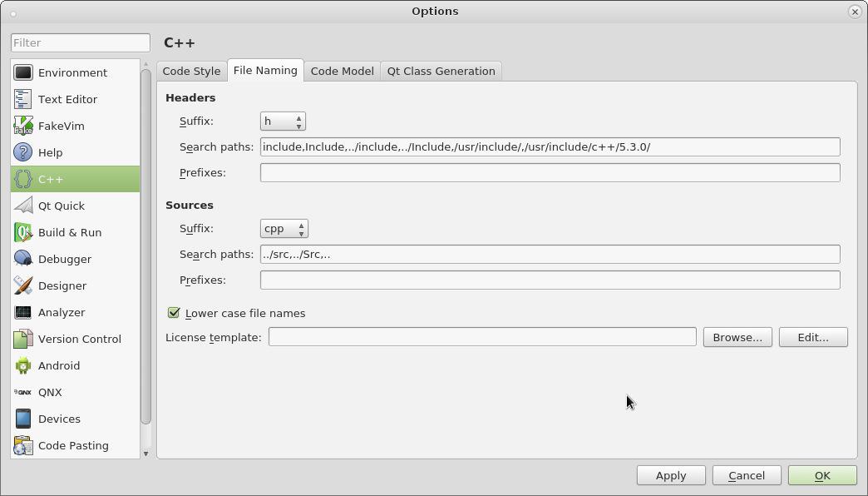868x496 pixels.
Task: Switch to the Code Style tab
Action: tap(191, 71)
